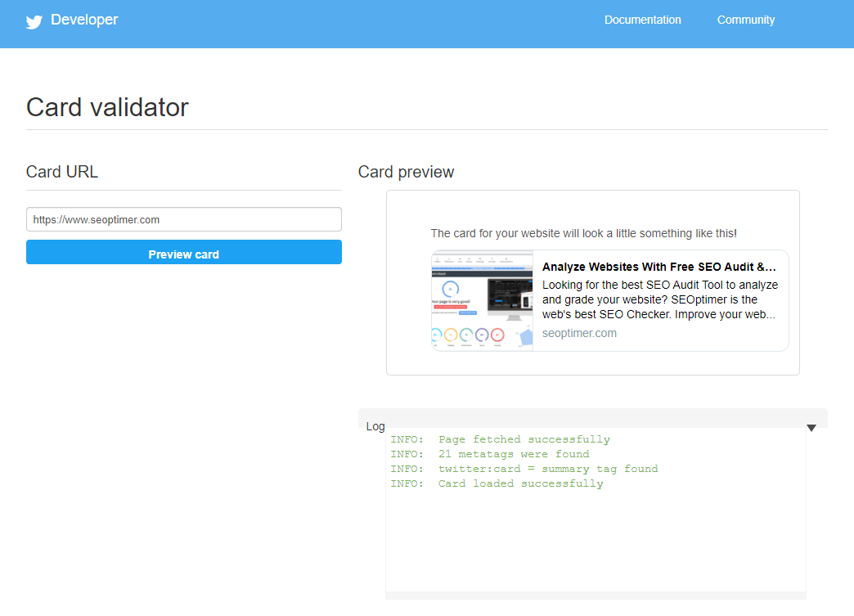Click the card description text about SEO Audit Tool
This screenshot has height=616, width=854.
coord(659,299)
